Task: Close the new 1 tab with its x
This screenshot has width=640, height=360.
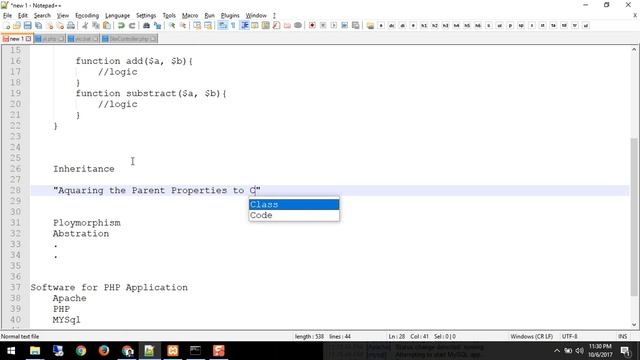Action: pos(29,39)
